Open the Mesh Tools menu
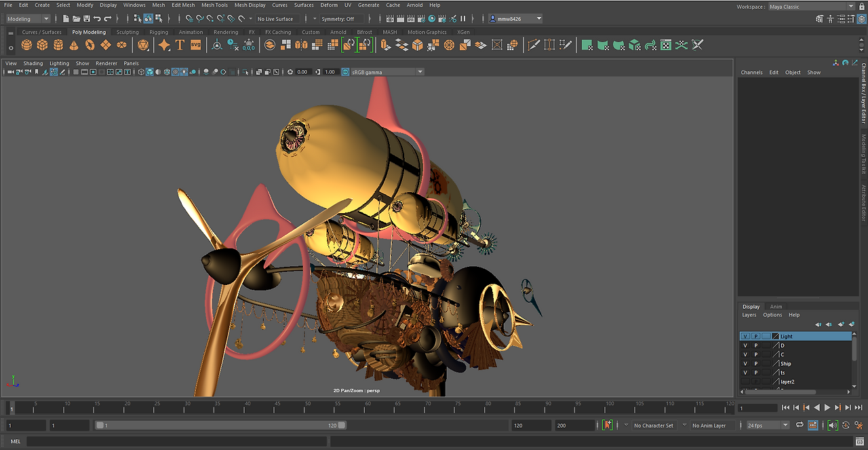868x450 pixels. click(x=214, y=5)
